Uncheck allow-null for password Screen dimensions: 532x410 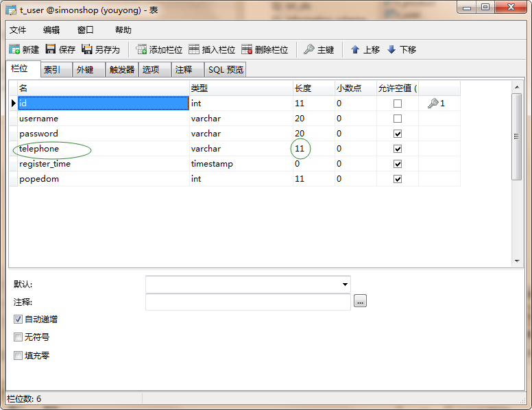398,134
